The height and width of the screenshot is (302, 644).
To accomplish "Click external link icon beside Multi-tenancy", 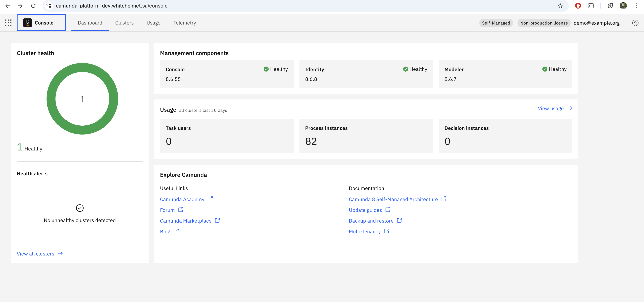I will click(x=387, y=231).
